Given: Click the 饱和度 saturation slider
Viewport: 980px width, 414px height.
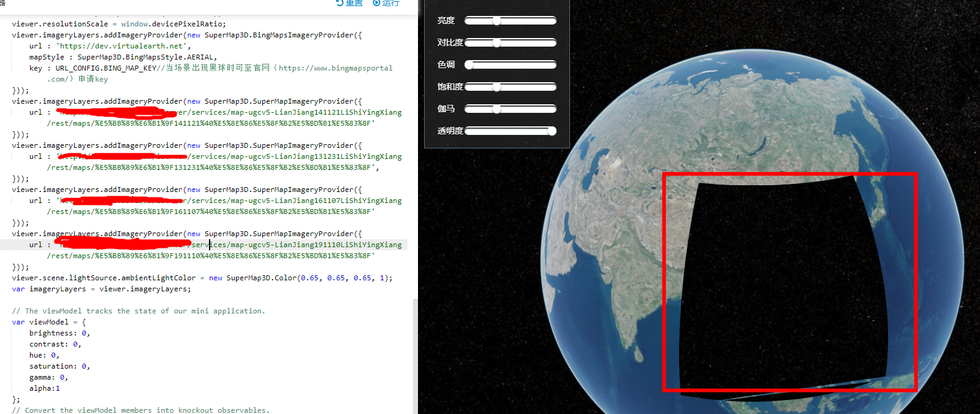Looking at the screenshot, I should tap(511, 87).
